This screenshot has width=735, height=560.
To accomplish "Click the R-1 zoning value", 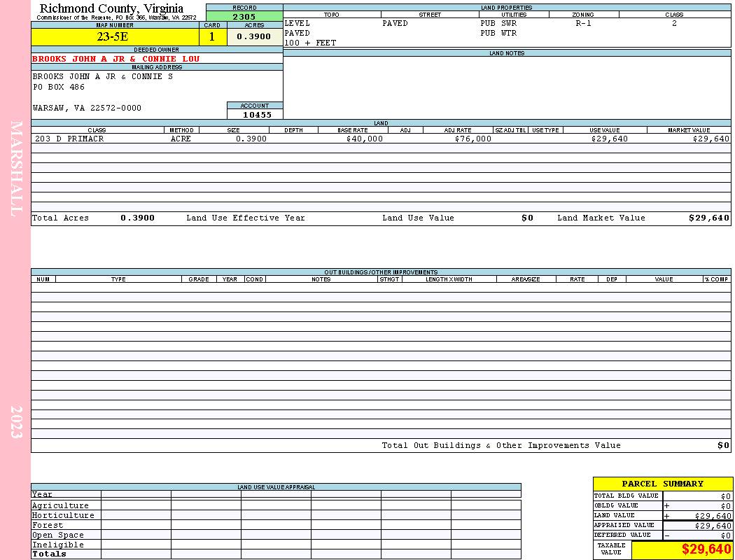I will click(x=583, y=23).
